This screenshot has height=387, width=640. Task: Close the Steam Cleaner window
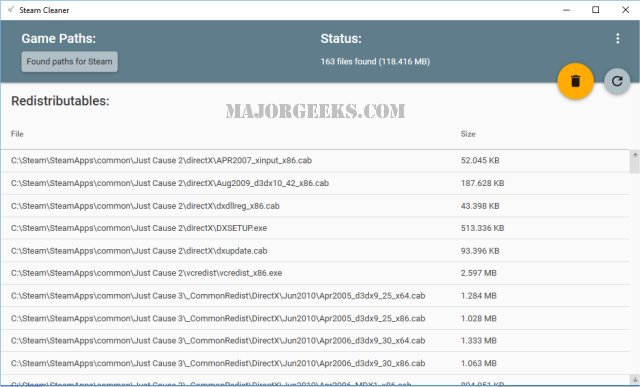click(625, 10)
